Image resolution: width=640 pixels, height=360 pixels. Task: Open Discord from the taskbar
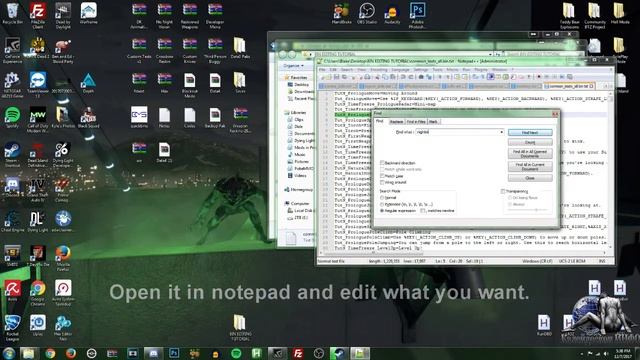tap(153, 353)
